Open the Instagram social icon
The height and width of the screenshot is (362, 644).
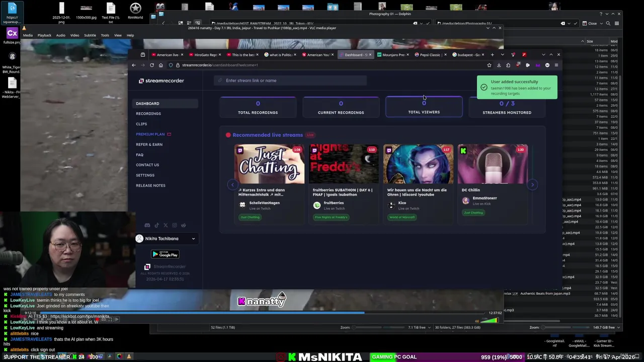[175, 225]
